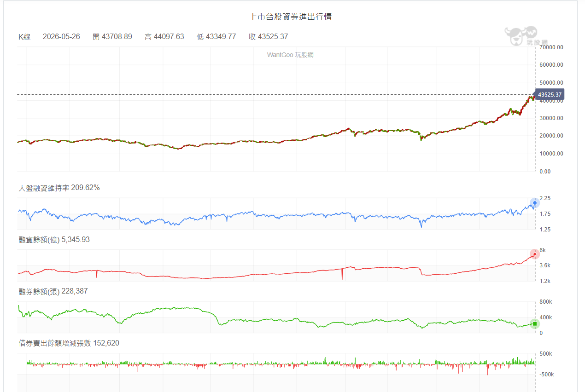Click the 大盤融資維持率 209.62% label
Screen dimensions: 585x392
[59, 188]
